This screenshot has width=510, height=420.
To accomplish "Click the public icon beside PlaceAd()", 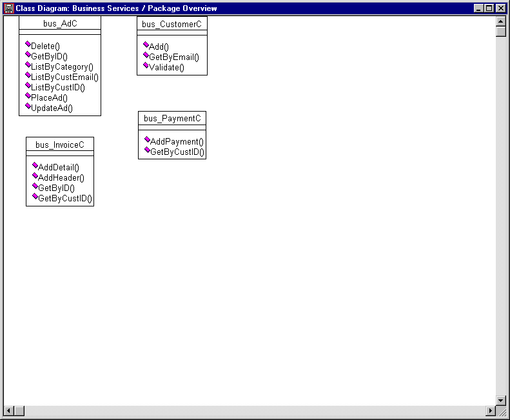I will pos(28,95).
